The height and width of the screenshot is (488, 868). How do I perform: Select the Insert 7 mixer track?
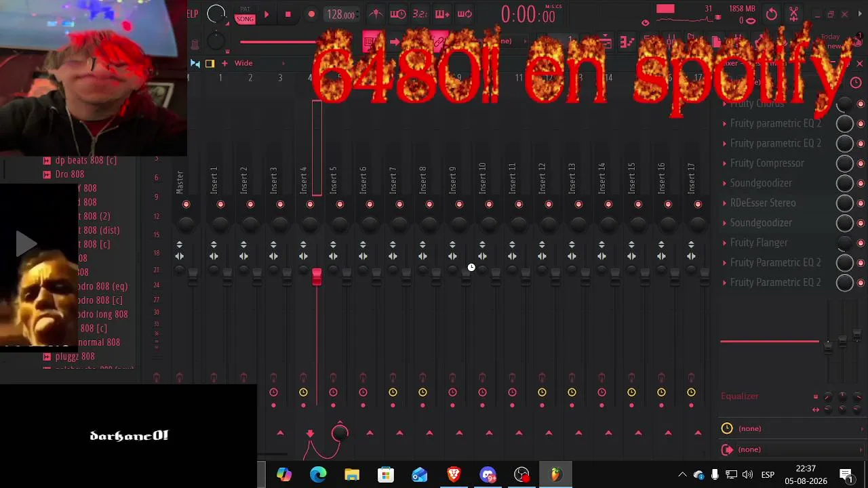(393, 180)
